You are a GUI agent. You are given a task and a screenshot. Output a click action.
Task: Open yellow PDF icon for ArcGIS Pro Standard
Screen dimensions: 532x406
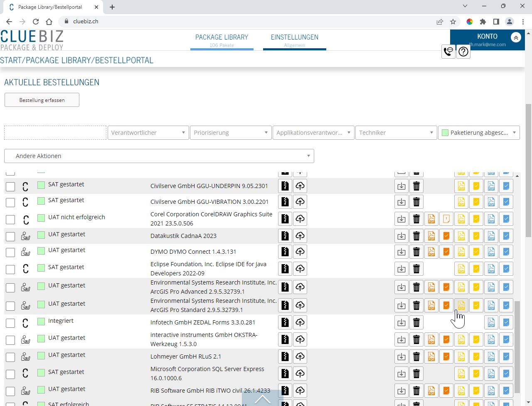tap(461, 305)
